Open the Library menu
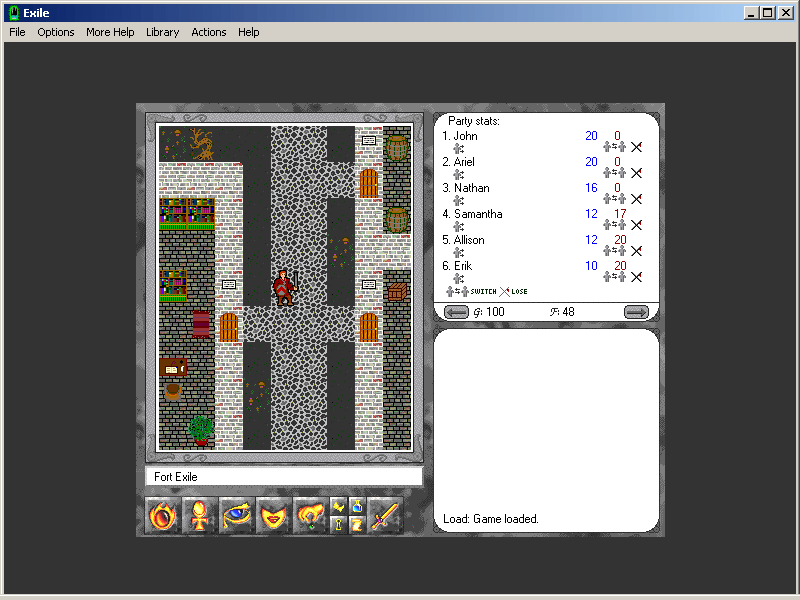This screenshot has height=600, width=800. [162, 32]
